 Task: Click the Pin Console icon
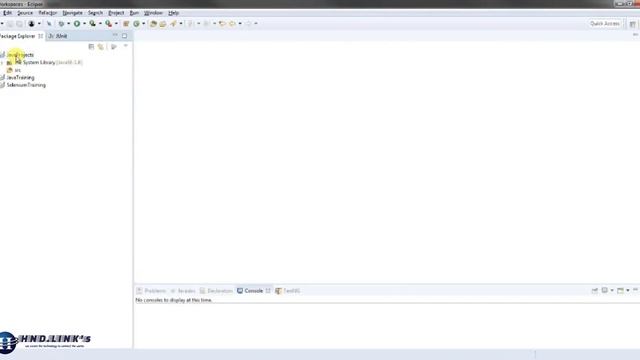[595, 291]
